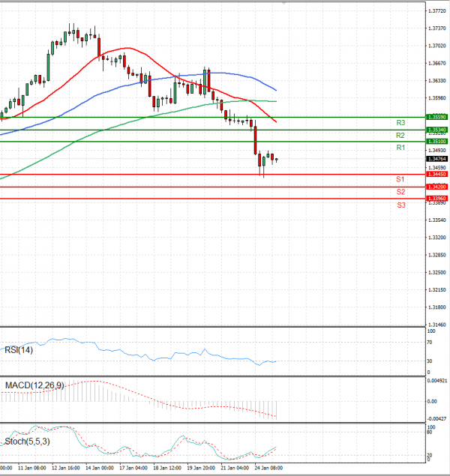
Task: Click the Stoch(5,5,3) indicator label
Action: 27,442
